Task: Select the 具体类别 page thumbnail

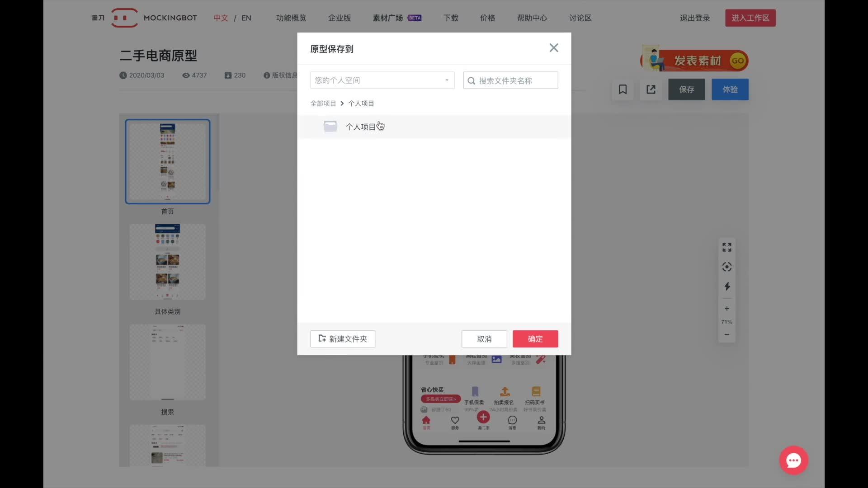Action: (168, 262)
